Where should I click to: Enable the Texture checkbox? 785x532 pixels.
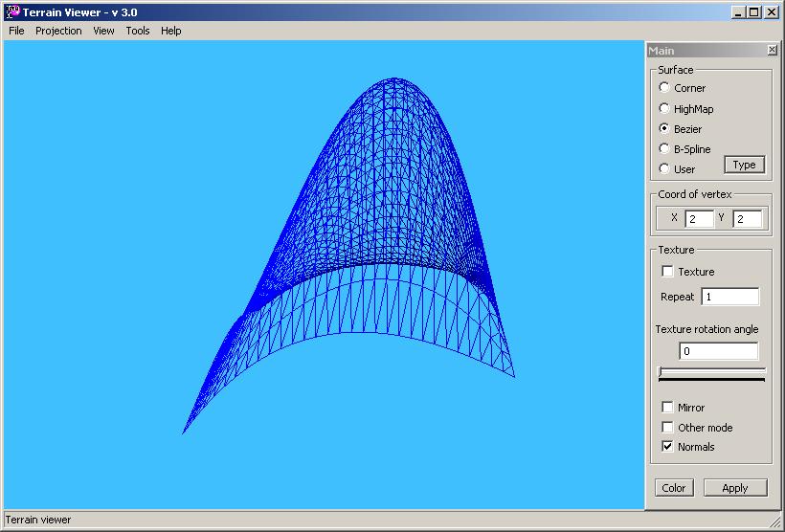[668, 272]
